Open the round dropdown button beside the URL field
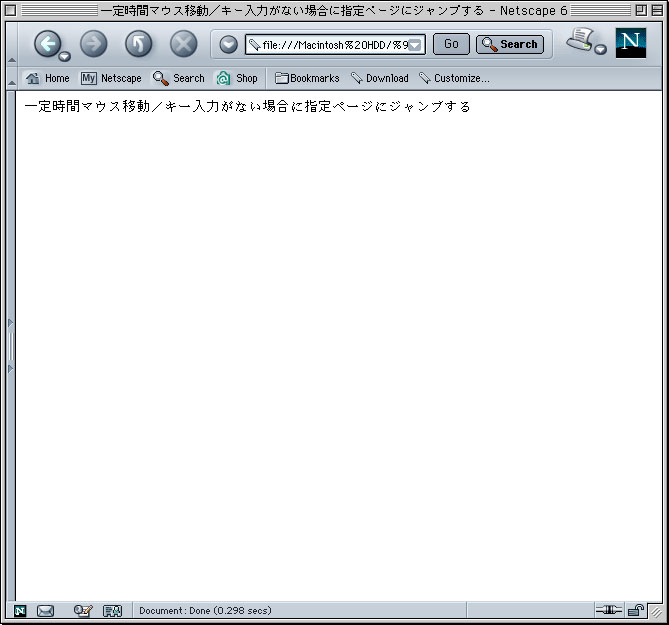The image size is (669, 625). [228, 44]
